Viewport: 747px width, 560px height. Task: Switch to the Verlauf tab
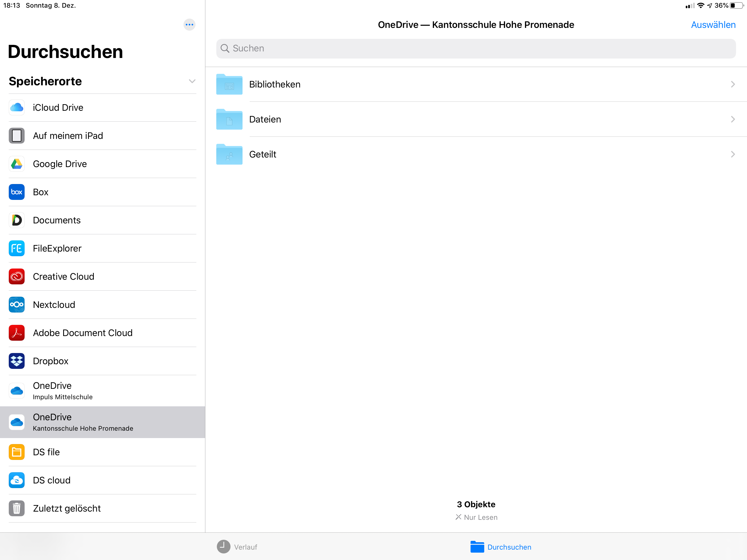click(237, 547)
